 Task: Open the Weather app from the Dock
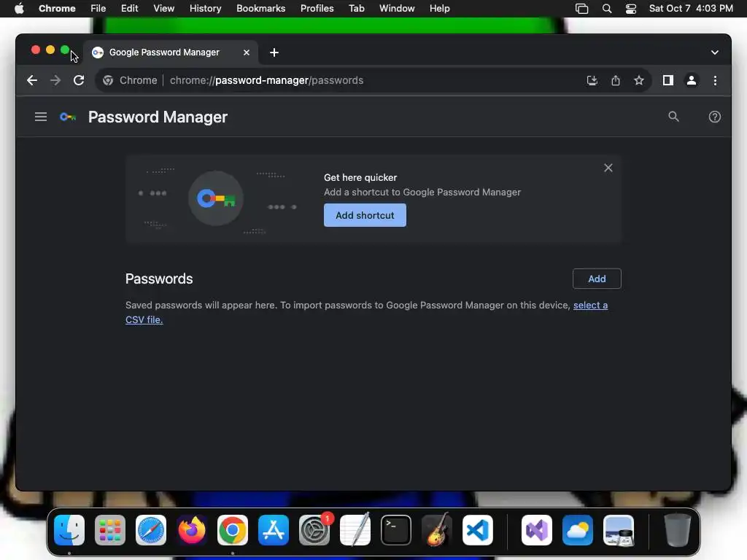pyautogui.click(x=578, y=530)
